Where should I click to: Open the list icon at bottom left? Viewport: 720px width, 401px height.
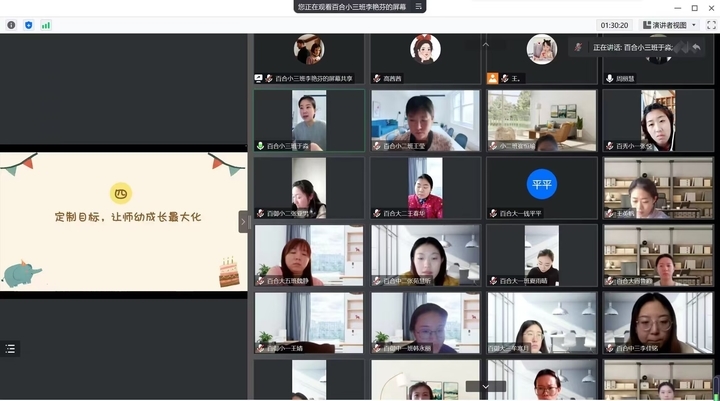(10, 349)
